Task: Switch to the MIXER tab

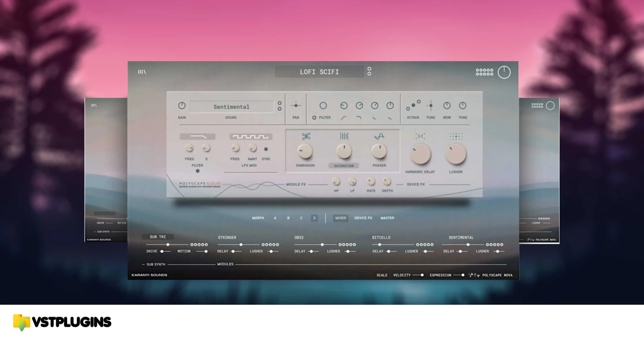Action: point(341,218)
